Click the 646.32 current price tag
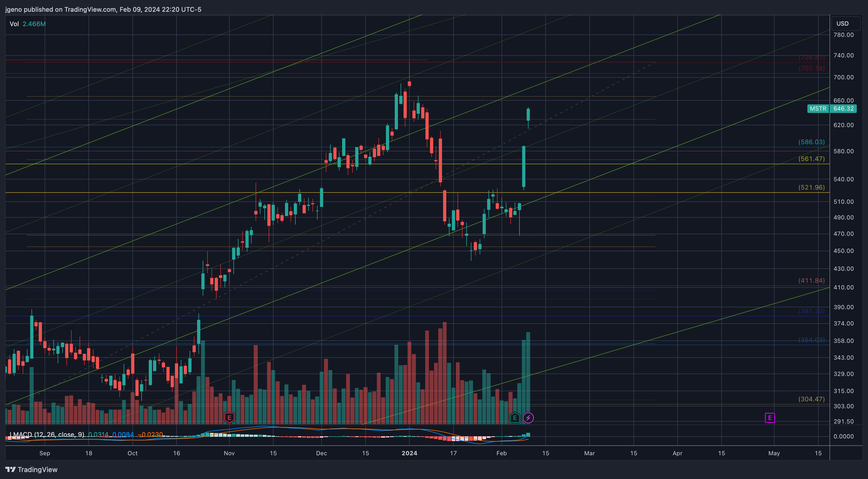Screen dimensions: 868x479 coord(843,108)
